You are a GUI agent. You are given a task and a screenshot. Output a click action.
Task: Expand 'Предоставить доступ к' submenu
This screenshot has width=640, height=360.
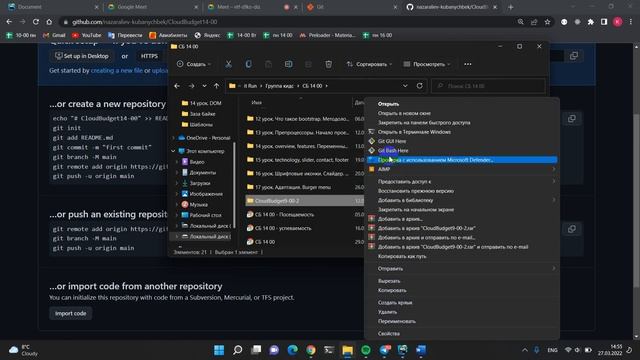462,182
